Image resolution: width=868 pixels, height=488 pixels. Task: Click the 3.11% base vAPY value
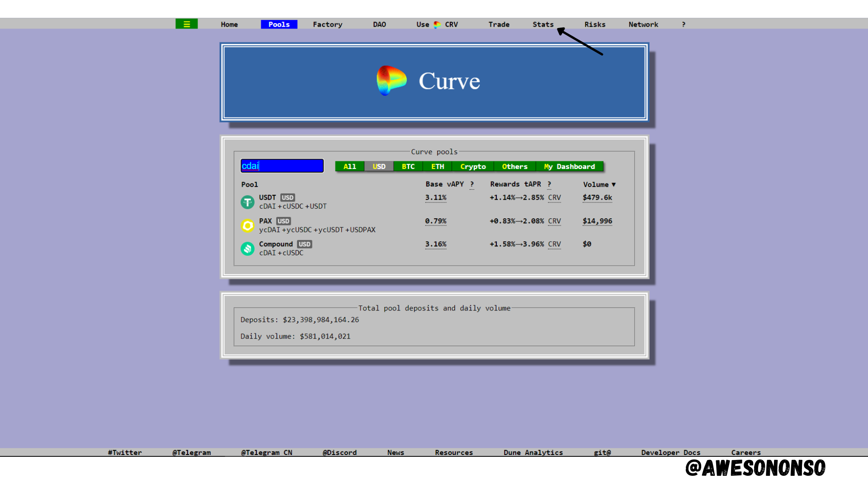436,197
